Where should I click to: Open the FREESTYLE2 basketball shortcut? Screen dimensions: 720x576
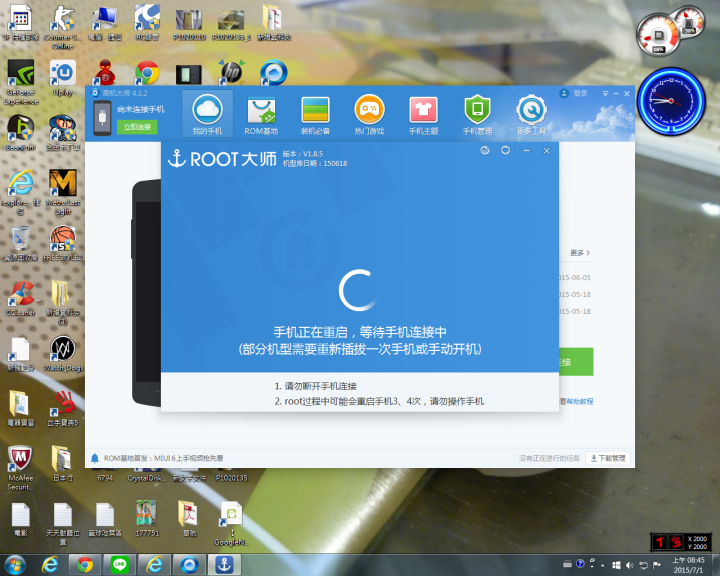[x=63, y=243]
